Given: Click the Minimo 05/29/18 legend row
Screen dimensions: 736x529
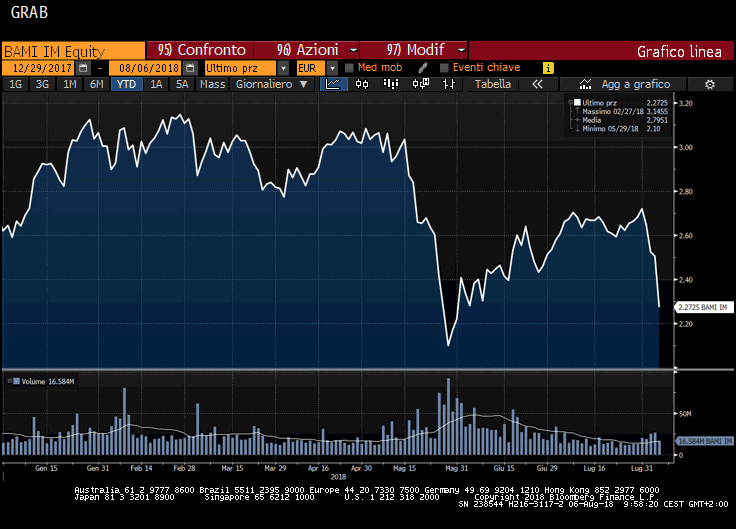Looking at the screenshot, I should point(621,129).
